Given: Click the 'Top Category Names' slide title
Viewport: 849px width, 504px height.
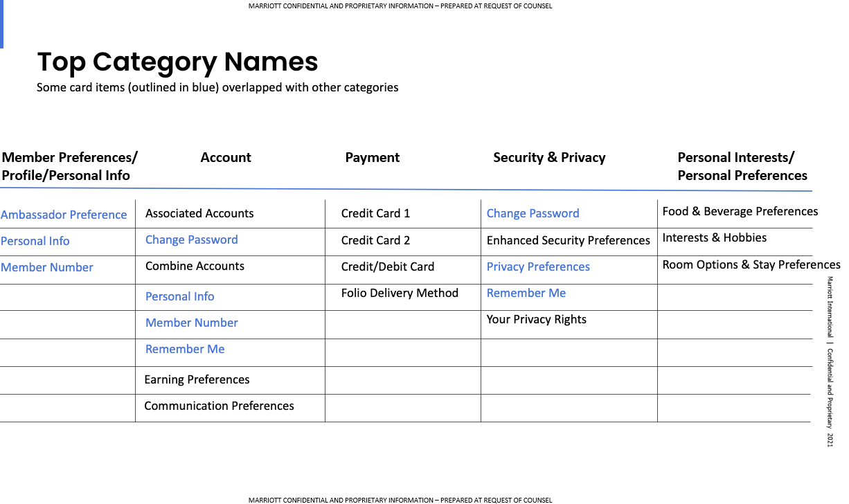Looking at the screenshot, I should pyautogui.click(x=177, y=62).
